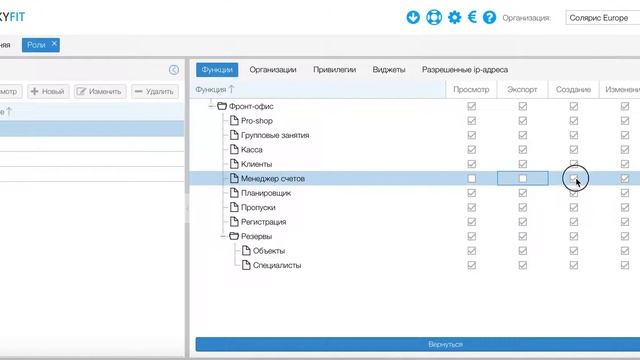The width and height of the screenshot is (640, 360).
Task: Collapse the left panel with the arrow icon
Action: pos(174,70)
